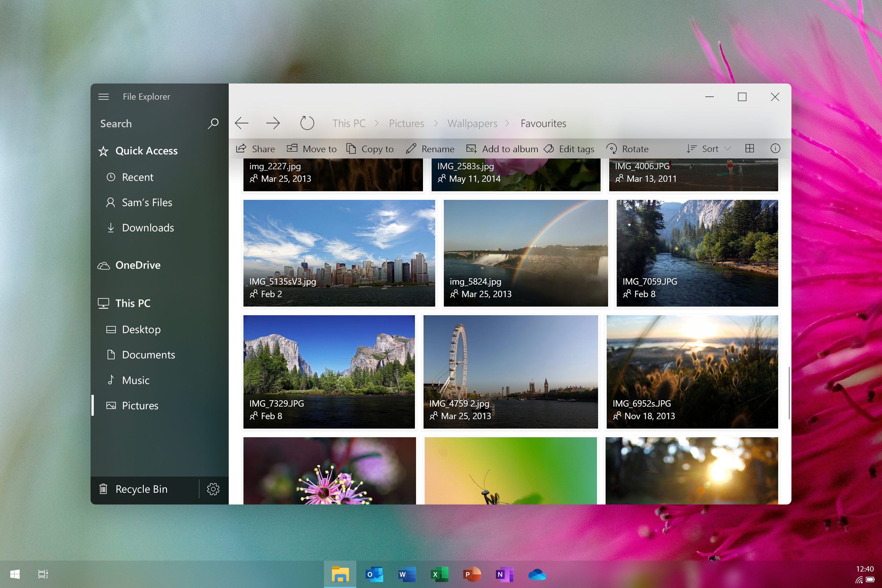The width and height of the screenshot is (882, 588).
Task: Click the Recycle Bin label
Action: pos(141,489)
